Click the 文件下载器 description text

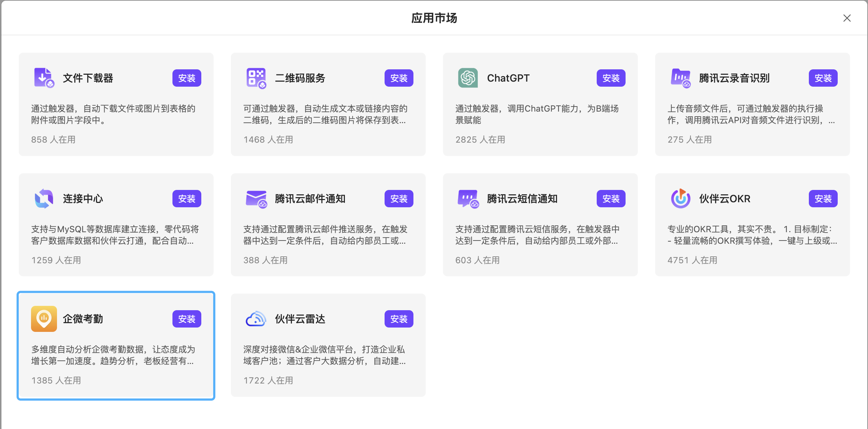point(113,114)
